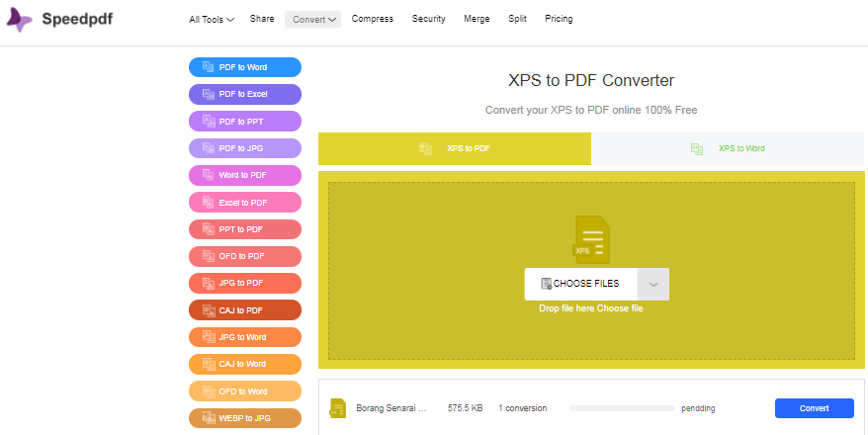Viewport: 868px width, 435px height.
Task: Click the CHOOSE FILES button
Action: tap(580, 284)
